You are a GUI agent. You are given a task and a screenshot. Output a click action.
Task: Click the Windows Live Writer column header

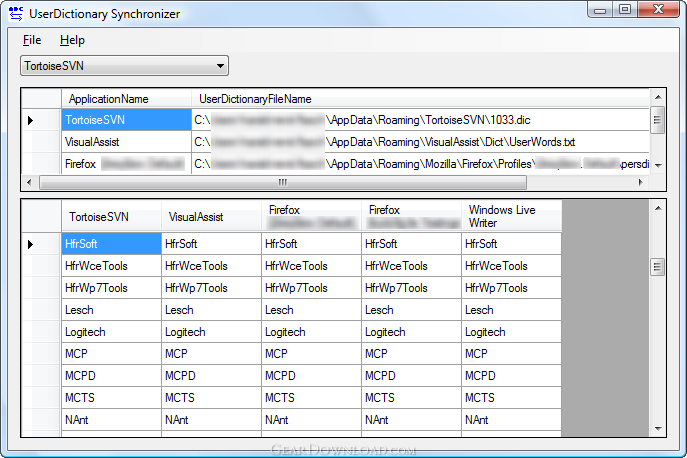tap(511, 217)
